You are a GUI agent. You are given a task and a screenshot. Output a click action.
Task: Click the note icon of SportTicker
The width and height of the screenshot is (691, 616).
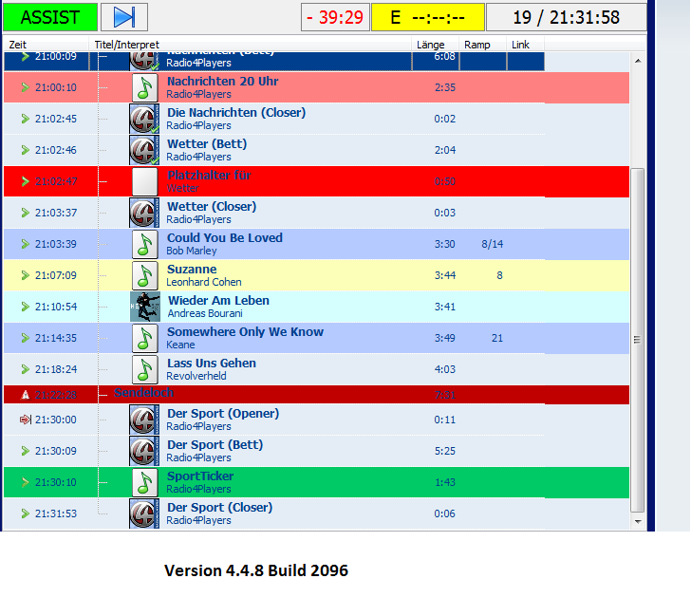144,482
